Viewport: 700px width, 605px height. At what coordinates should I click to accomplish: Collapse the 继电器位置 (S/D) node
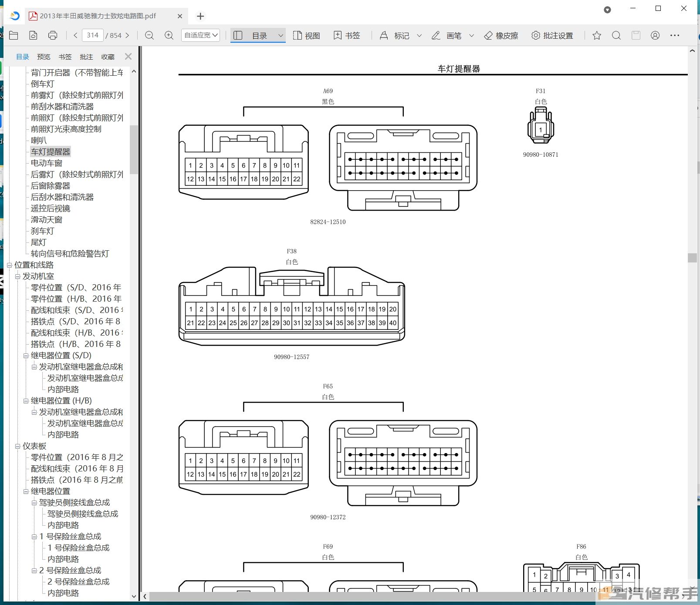(26, 356)
